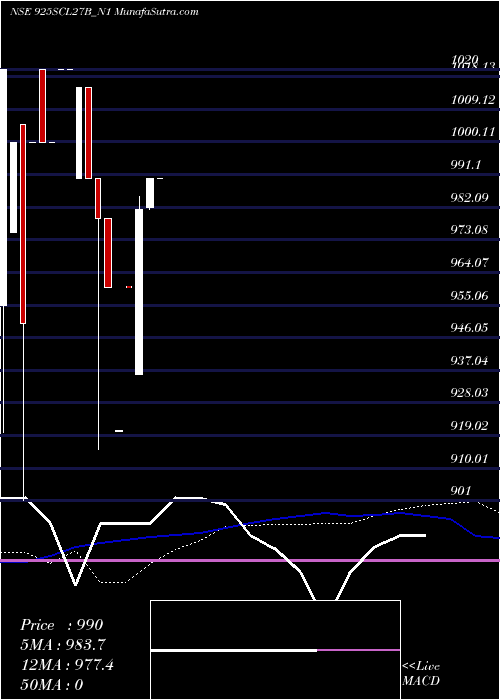Screen dimensions: 500x700
Task: Select the 991.1 price axis label
Action: 466,165
